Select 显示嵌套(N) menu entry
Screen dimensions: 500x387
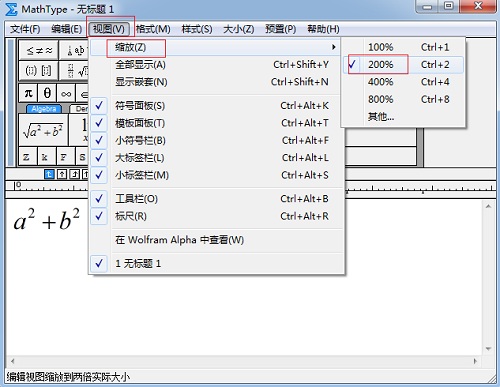(x=217, y=82)
